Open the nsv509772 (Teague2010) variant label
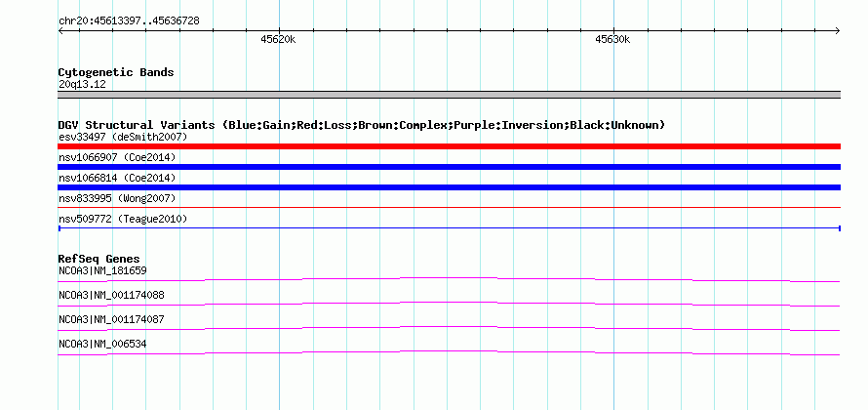The image size is (868, 410). pos(123,220)
